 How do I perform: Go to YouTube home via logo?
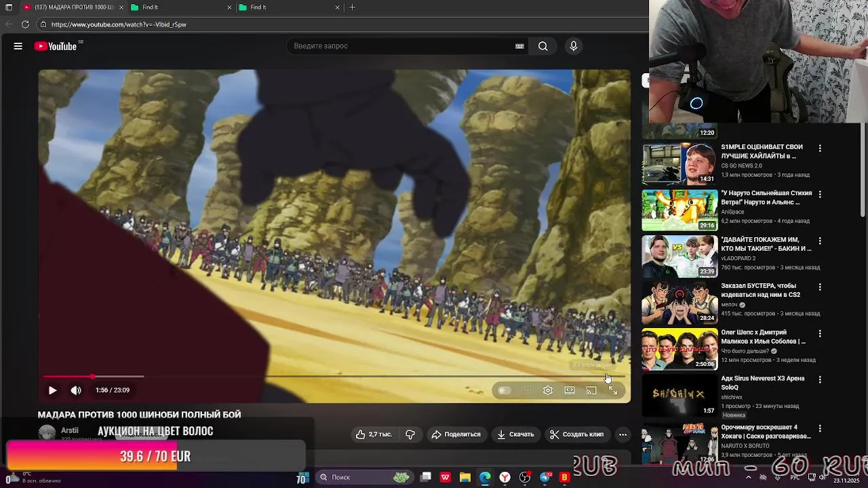56,46
